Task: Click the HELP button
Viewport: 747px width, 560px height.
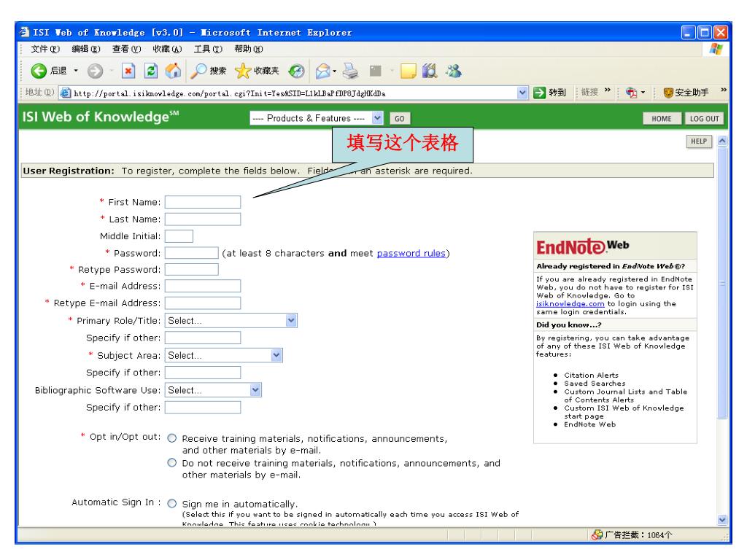Action: pyautogui.click(x=698, y=141)
